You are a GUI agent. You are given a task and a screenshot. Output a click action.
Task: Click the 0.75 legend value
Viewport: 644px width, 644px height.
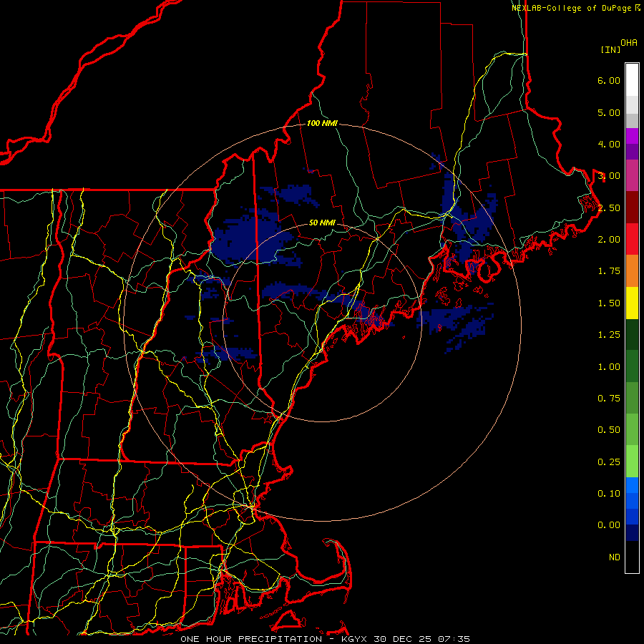pyautogui.click(x=609, y=399)
